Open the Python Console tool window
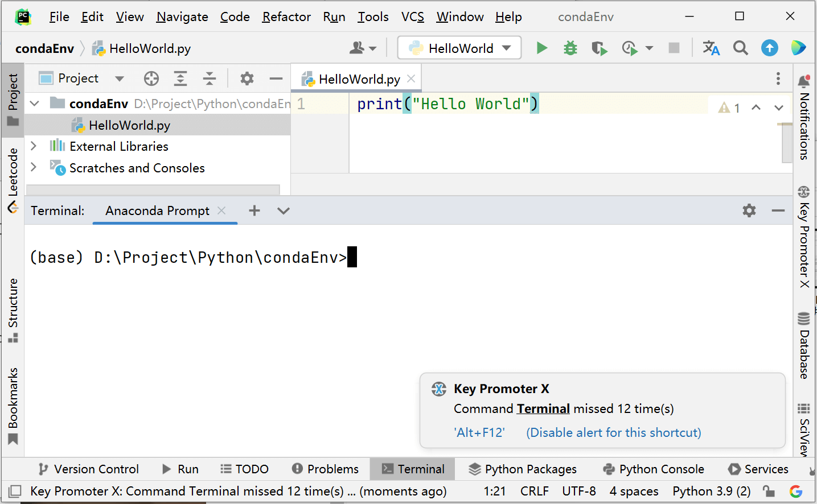Screen dimensions: 817x504 654,469
